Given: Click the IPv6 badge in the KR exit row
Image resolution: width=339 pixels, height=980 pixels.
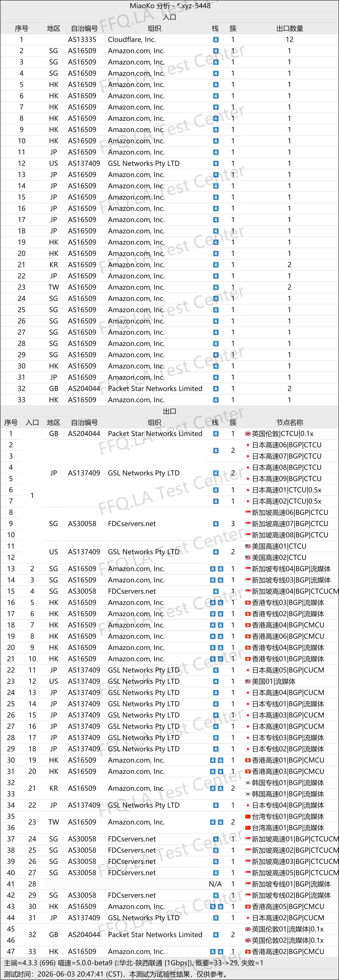Looking at the screenshot, I should tap(220, 789).
